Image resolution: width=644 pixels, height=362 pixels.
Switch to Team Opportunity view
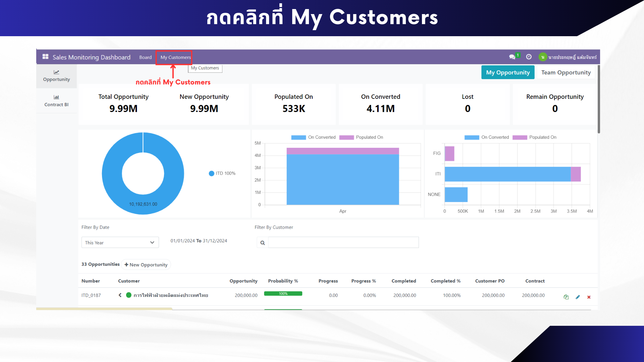566,72
